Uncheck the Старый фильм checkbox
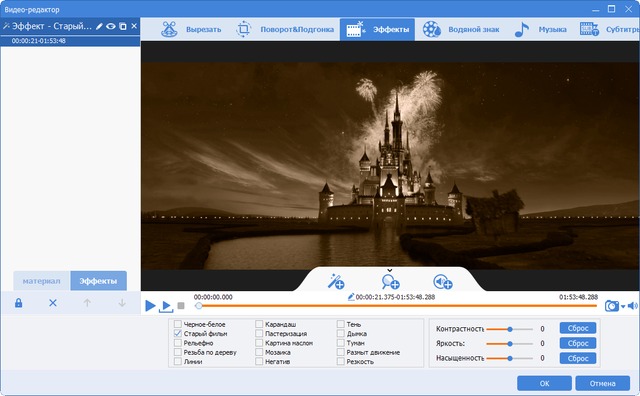Image resolution: width=640 pixels, height=396 pixels. [178, 334]
